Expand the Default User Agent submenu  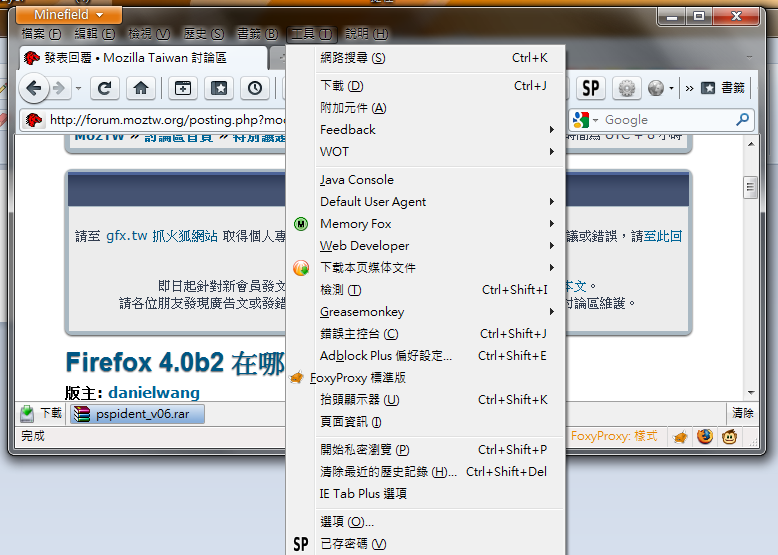pos(426,201)
